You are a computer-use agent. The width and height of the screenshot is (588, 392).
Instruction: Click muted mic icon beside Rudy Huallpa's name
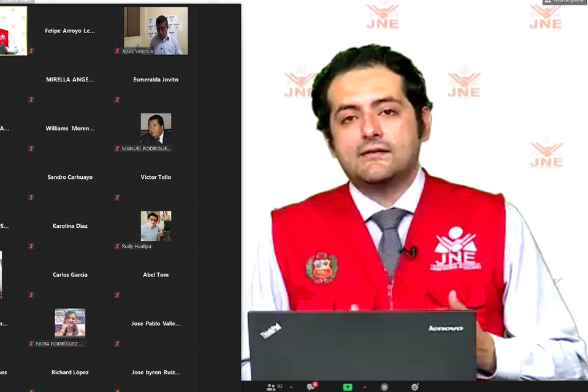(x=117, y=246)
